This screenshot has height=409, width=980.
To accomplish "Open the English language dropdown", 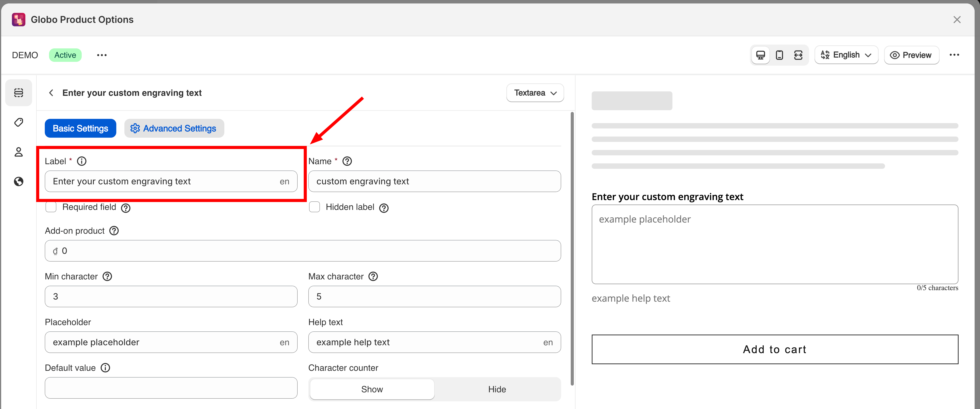I will [846, 55].
